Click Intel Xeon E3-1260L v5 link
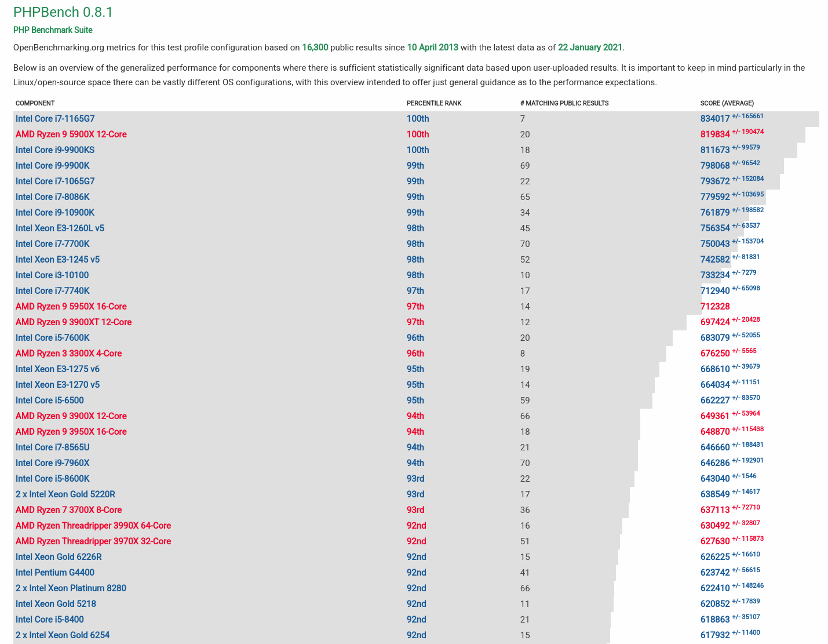The height and width of the screenshot is (644, 828). coord(60,228)
